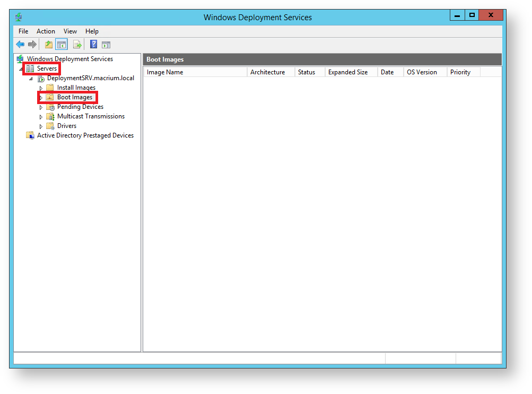Select Windows Deployment Services root text
This screenshot has width=532, height=394.
pos(70,59)
